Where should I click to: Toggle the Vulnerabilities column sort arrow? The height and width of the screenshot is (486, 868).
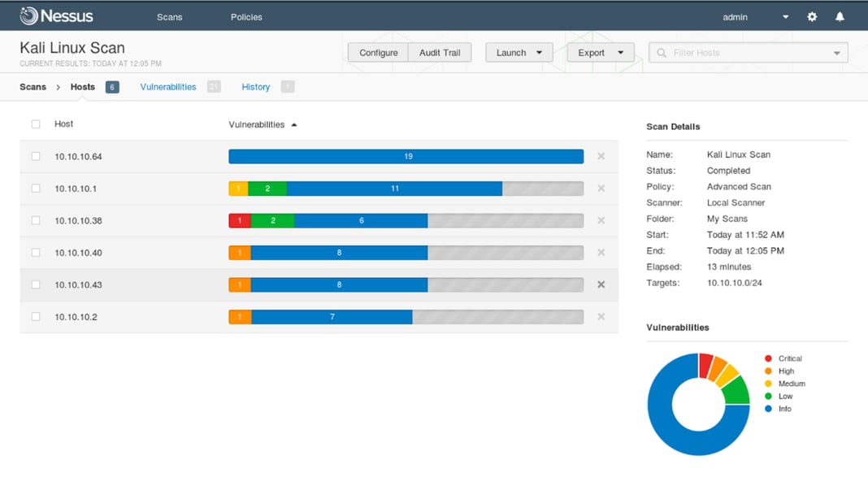(293, 124)
